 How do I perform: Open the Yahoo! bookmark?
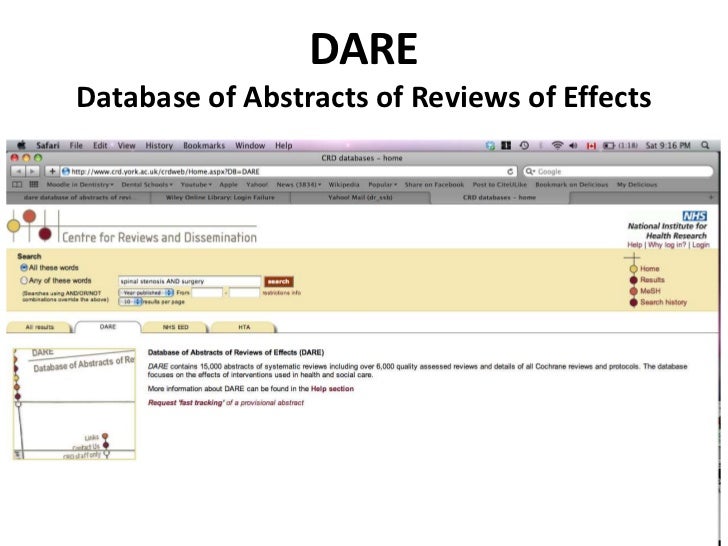coord(257,184)
